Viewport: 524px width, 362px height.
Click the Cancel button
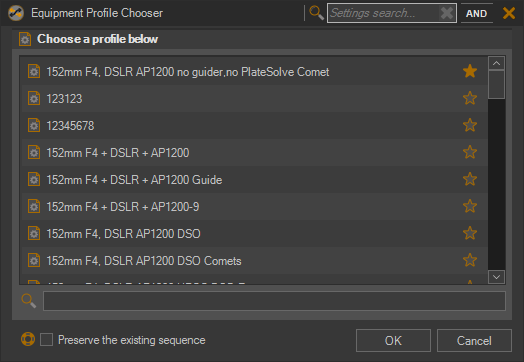(474, 341)
